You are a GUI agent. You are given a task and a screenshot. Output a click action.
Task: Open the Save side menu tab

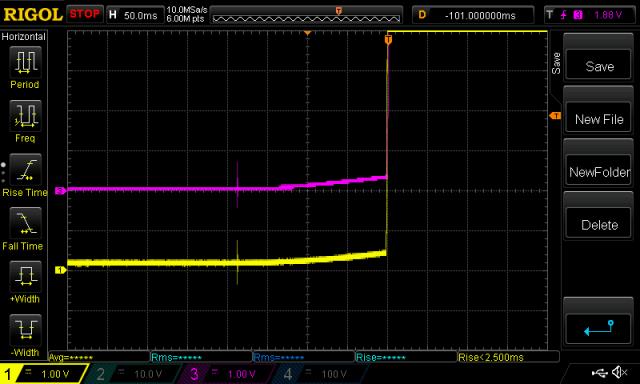556,63
